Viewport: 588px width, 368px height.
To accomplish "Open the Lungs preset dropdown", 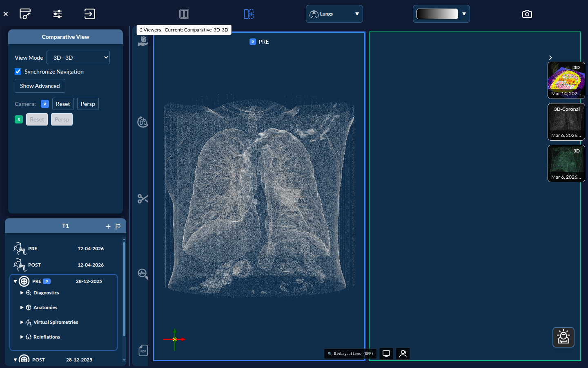I will click(x=334, y=14).
